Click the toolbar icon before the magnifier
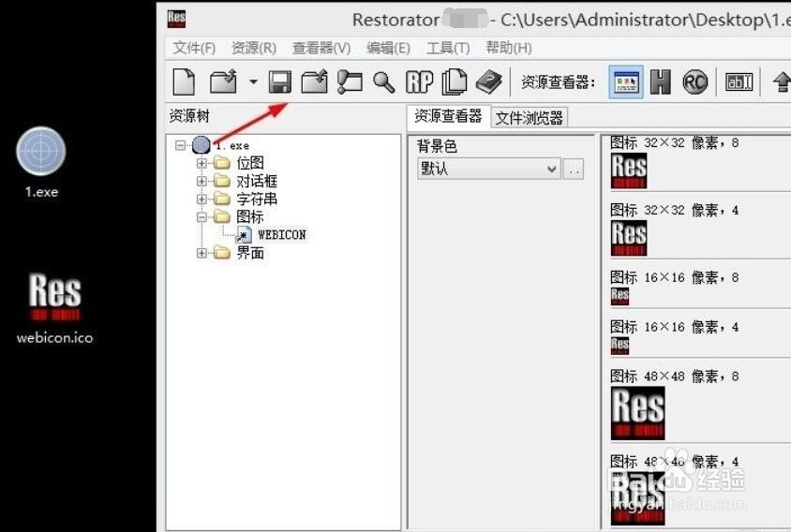Image resolution: width=791 pixels, height=532 pixels. tap(350, 81)
